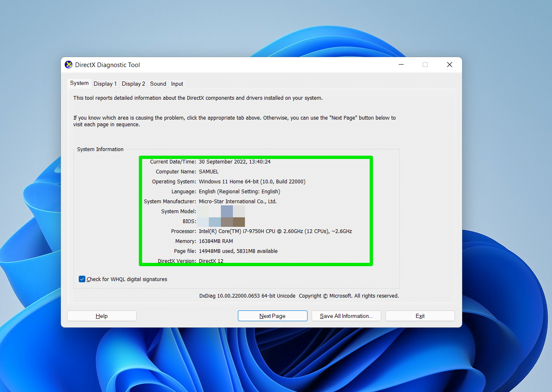Click the Help button
The height and width of the screenshot is (392, 552).
(102, 316)
